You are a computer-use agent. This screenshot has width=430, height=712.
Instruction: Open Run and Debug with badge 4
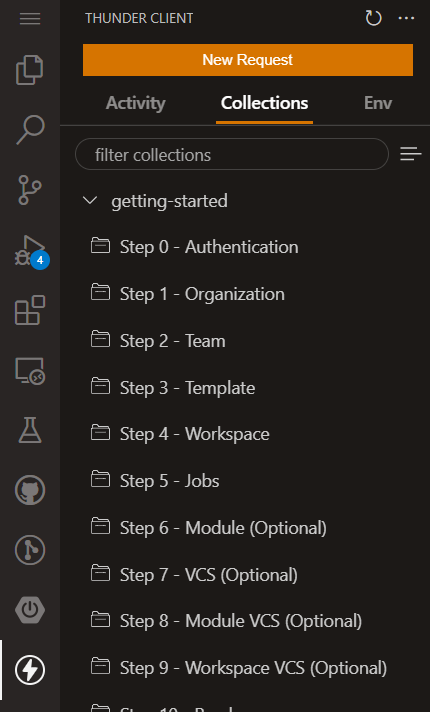click(31, 251)
